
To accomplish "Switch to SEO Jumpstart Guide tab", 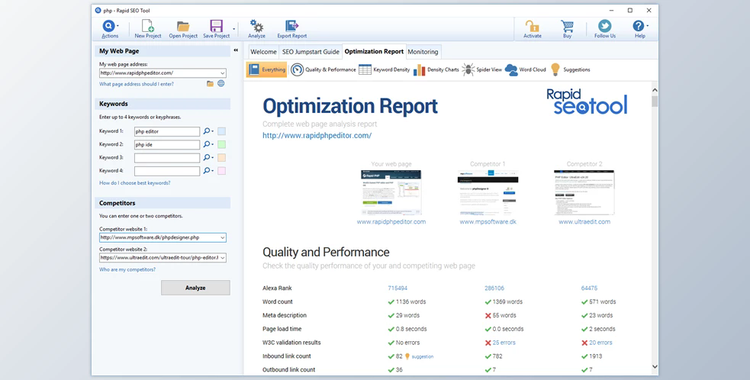I will point(310,52).
